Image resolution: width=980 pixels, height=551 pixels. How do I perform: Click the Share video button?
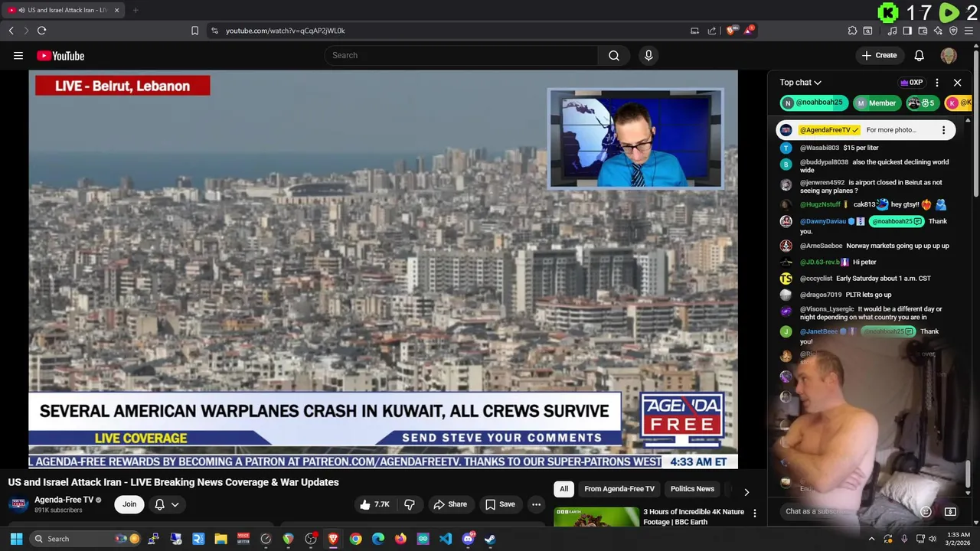coord(449,504)
